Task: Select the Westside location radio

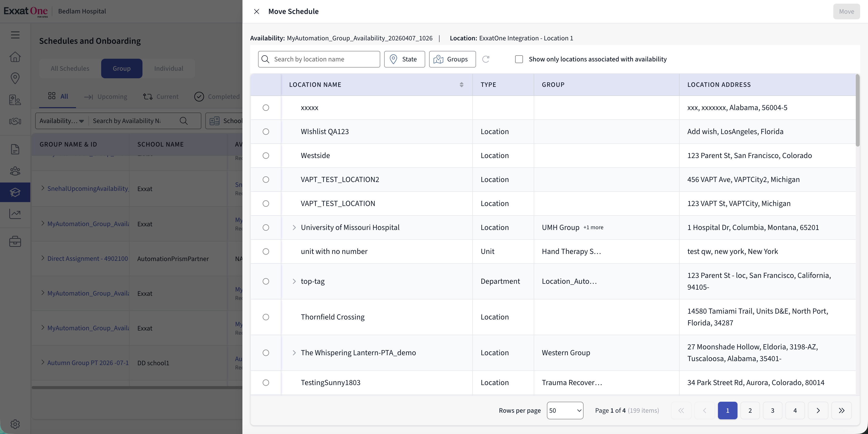Action: click(x=266, y=155)
